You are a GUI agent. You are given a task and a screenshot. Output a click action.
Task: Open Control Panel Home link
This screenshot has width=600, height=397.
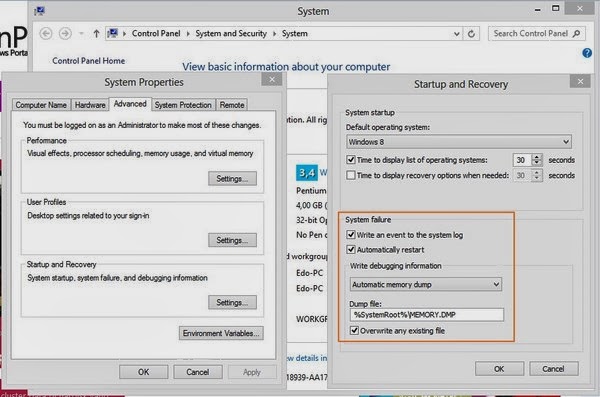click(x=88, y=61)
